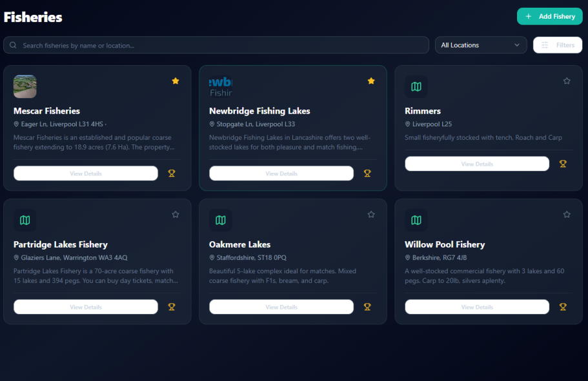
Task: Open the All Locations dropdown
Action: pos(480,45)
